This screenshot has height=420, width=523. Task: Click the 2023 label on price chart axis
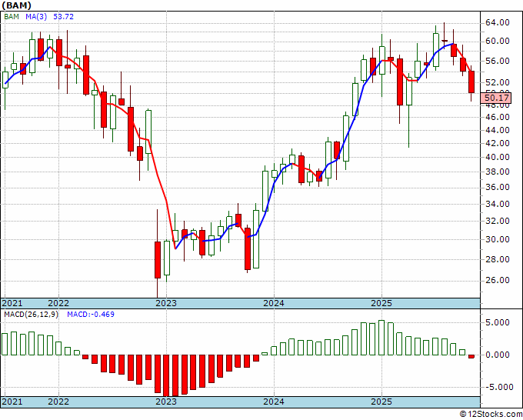166,303
